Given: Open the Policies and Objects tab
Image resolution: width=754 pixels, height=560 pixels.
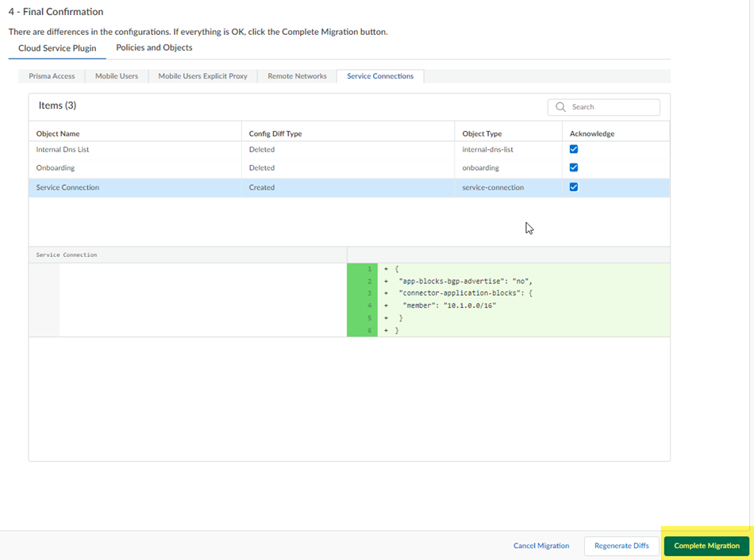Looking at the screenshot, I should tap(154, 48).
